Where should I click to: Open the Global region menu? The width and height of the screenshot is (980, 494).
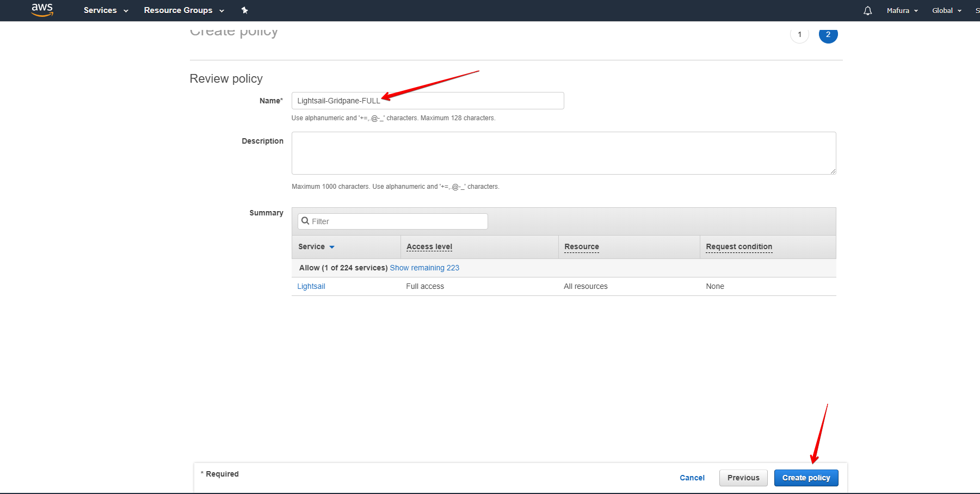(x=947, y=10)
